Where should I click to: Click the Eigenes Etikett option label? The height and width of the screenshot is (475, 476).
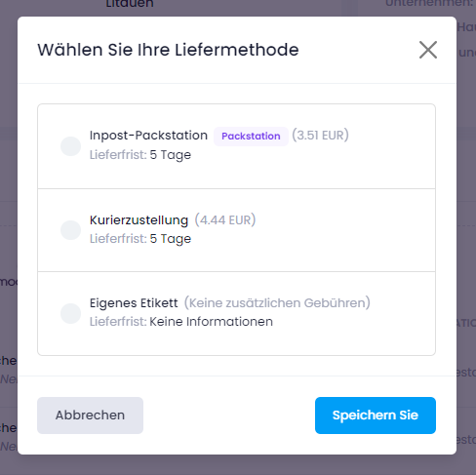click(134, 303)
